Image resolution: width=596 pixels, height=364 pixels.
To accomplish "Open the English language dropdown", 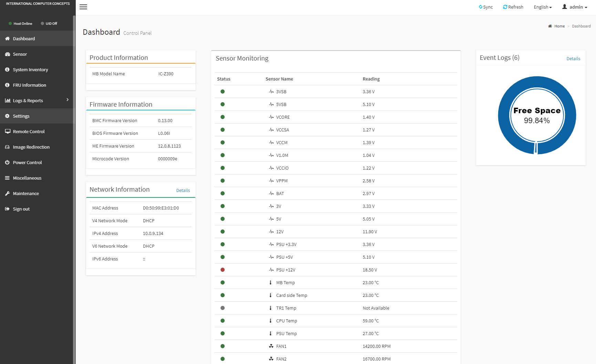I will [x=543, y=7].
